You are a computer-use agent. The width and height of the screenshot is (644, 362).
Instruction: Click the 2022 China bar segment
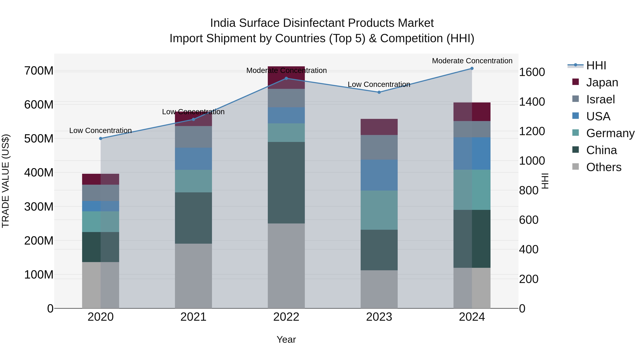pyautogui.click(x=286, y=183)
